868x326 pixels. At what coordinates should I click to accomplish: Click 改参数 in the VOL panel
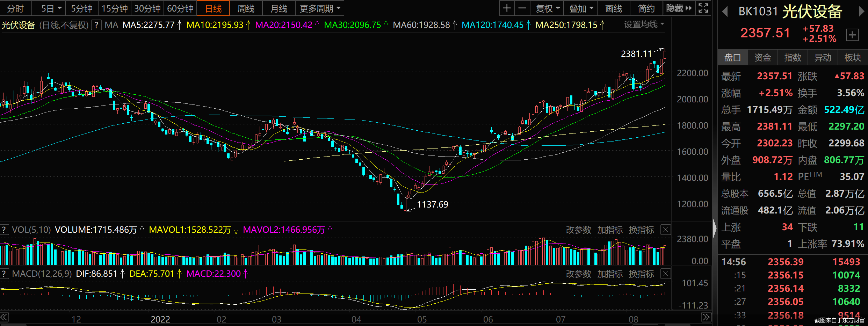(578, 230)
